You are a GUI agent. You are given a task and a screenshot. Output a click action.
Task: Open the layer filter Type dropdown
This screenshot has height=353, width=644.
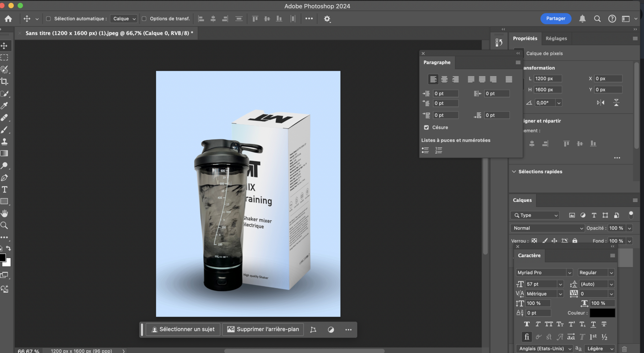pos(535,215)
